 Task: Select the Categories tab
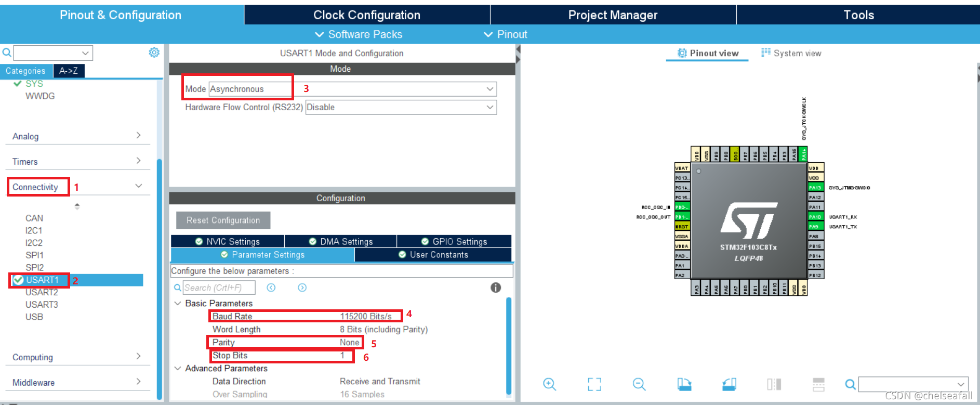(26, 71)
